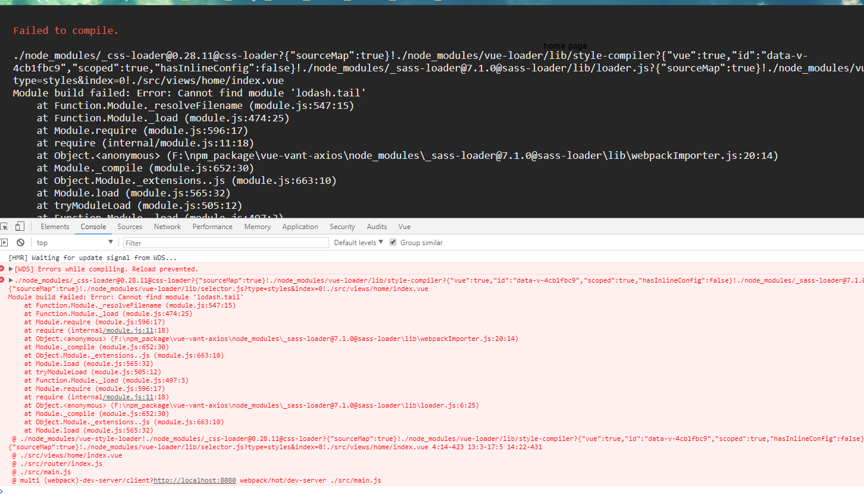Click console line mentioning loader.js:6:25
This screenshot has height=504, width=864.
(x=251, y=405)
